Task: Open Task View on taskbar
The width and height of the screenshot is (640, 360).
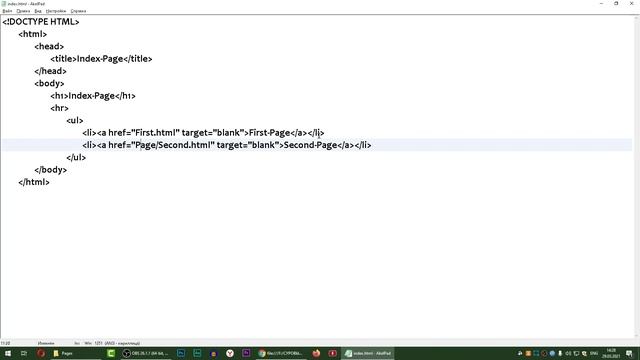Action: 24,353
